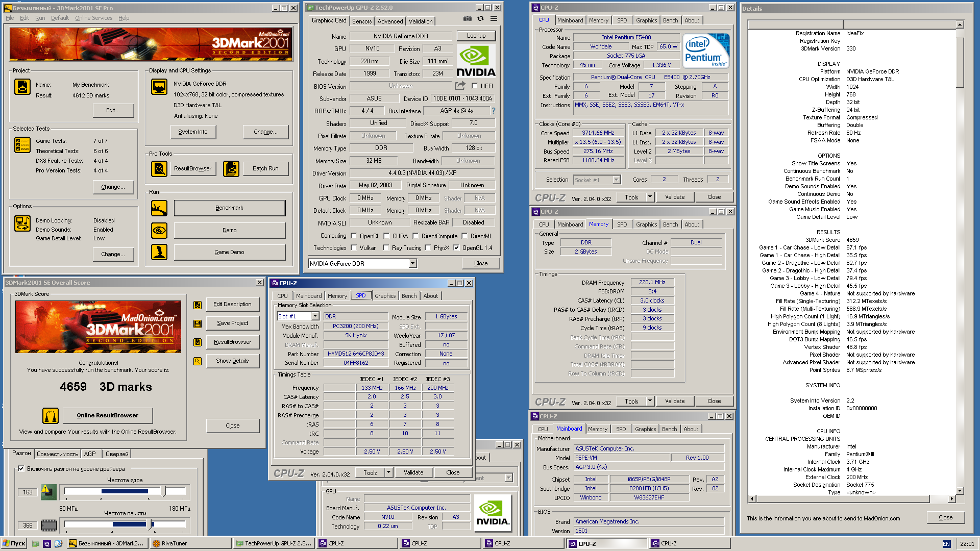Image resolution: width=980 pixels, height=551 pixels.
Task: Click the Display and CPU Settings monitor icon
Action: click(159, 87)
